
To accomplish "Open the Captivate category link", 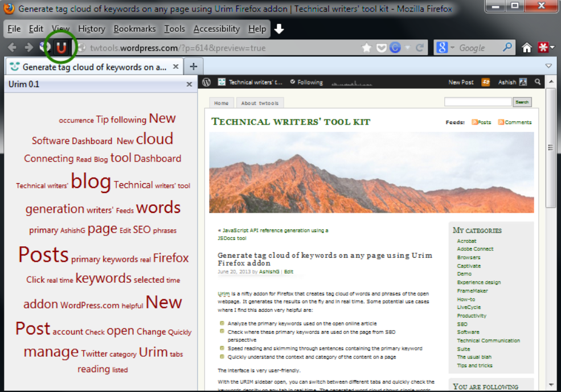I will tap(469, 266).
